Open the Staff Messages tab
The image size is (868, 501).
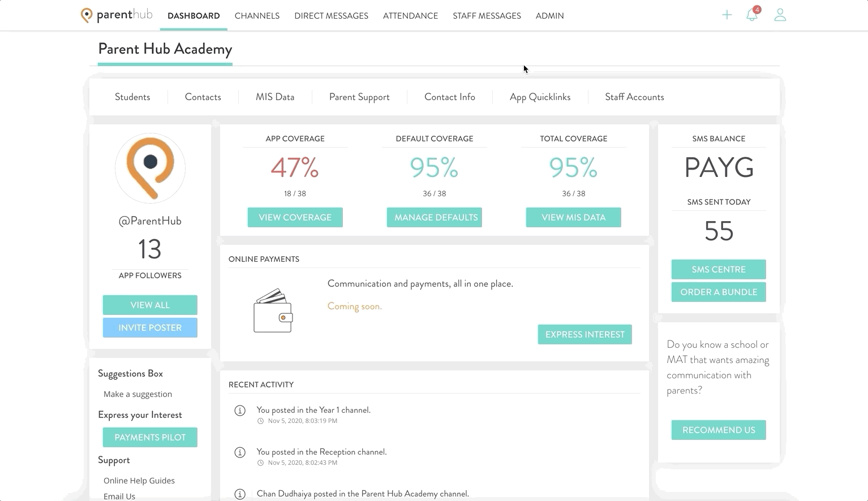tap(487, 16)
